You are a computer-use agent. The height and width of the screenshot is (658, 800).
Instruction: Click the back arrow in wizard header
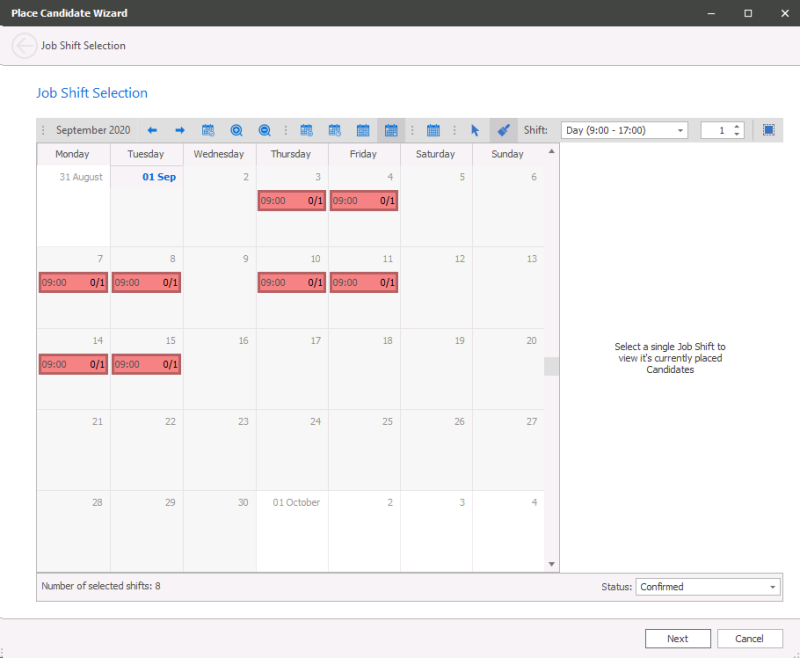(x=24, y=46)
